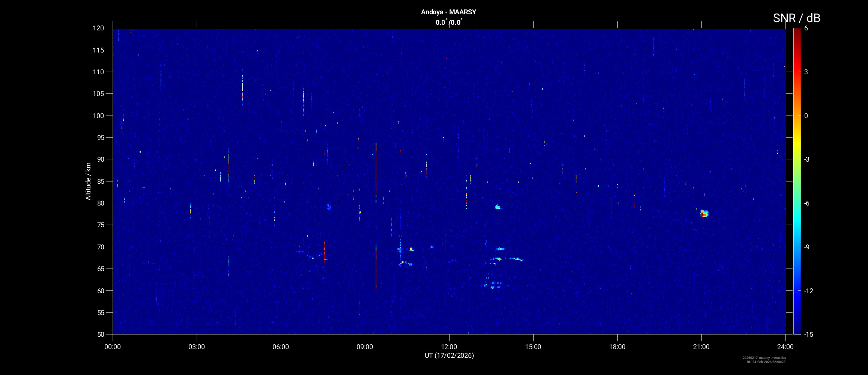Image resolution: width=868 pixels, height=375 pixels.
Task: Click the strong red echo near 21:00
Action: (704, 214)
